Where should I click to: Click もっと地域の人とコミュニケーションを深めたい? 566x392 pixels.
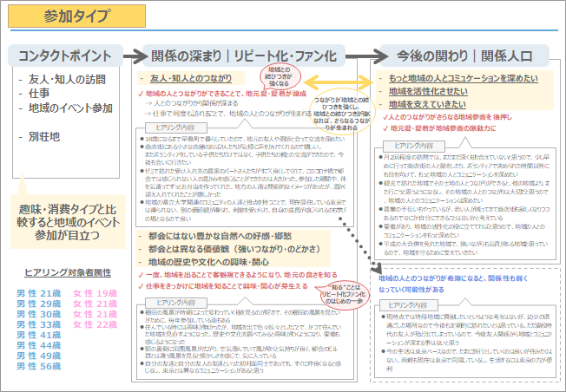(x=463, y=79)
